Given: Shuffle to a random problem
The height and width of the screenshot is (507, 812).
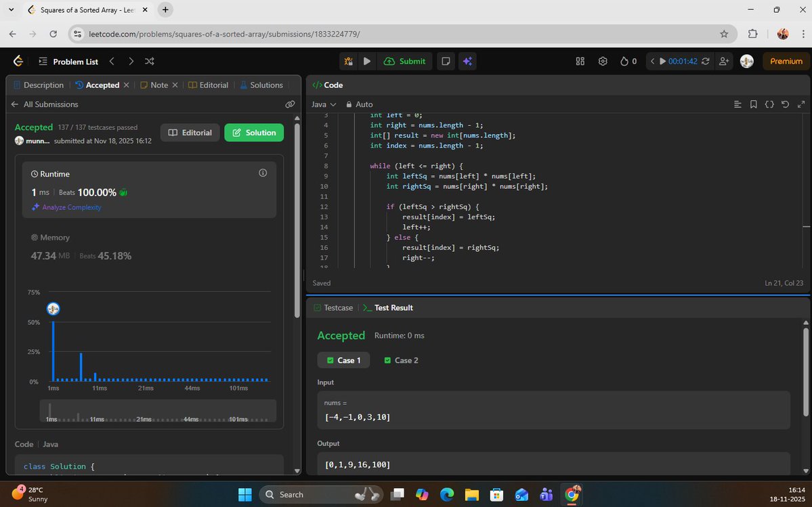Looking at the screenshot, I should [149, 61].
